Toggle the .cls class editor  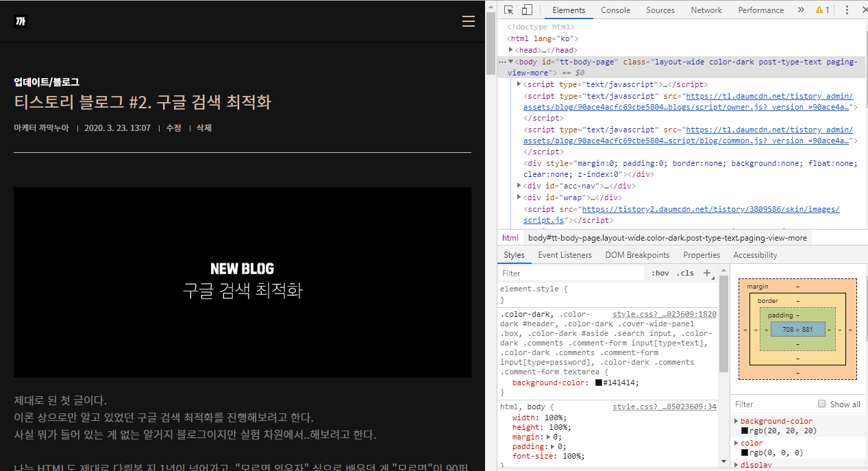pos(685,273)
